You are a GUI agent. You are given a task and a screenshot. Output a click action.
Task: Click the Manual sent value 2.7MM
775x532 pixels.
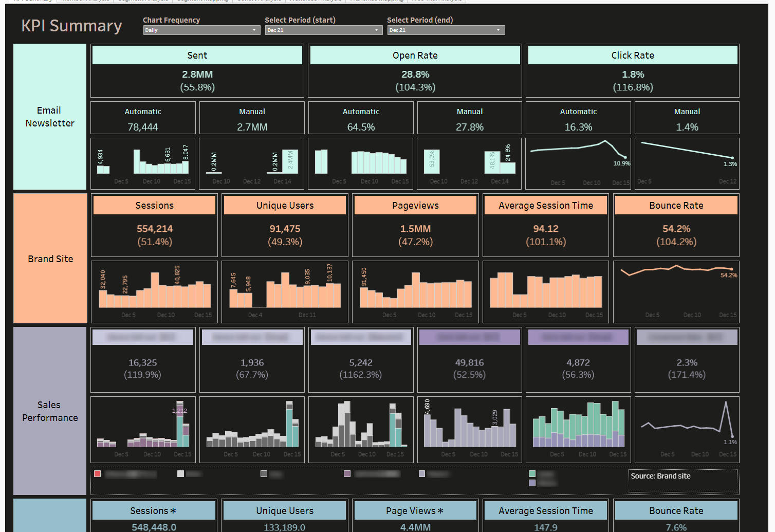click(252, 127)
